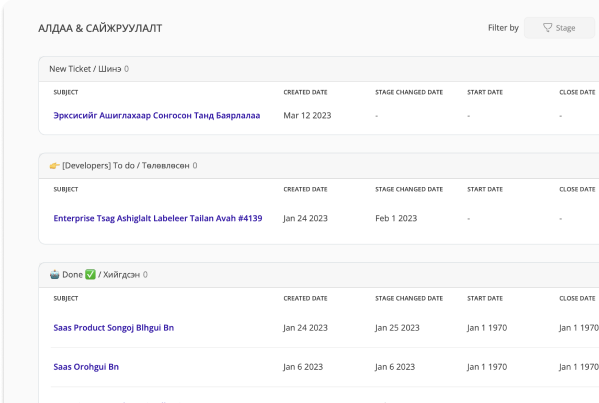
Task: Click SUBJECT header in Done section
Action: pos(66,299)
